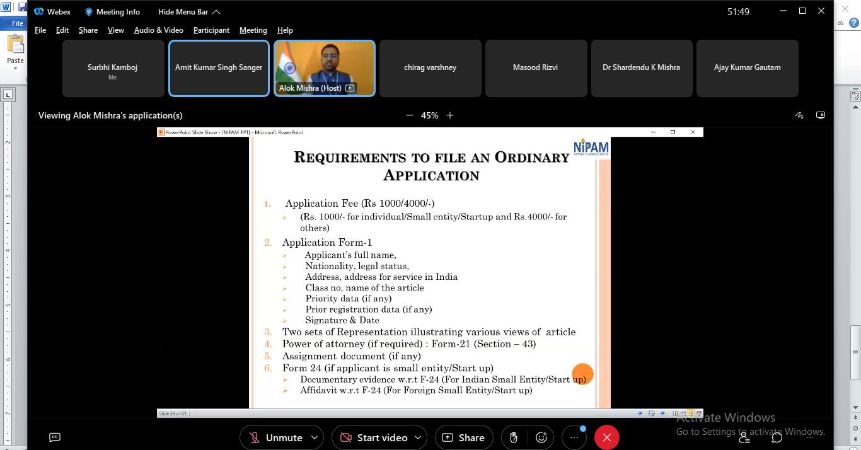The height and width of the screenshot is (450, 861).
Task: Click the Meeting Info button
Action: pyautogui.click(x=112, y=12)
